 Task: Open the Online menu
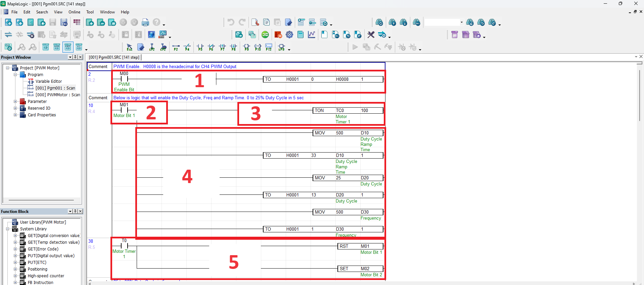pos(74,12)
